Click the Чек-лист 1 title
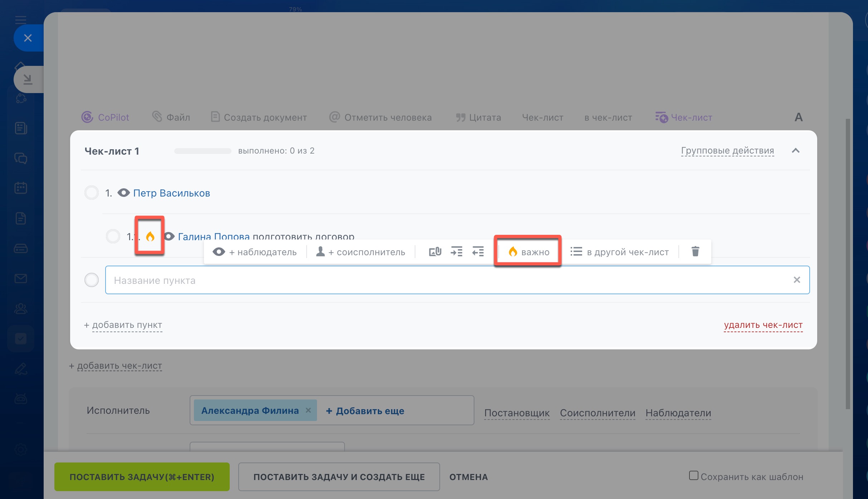 pyautogui.click(x=112, y=151)
